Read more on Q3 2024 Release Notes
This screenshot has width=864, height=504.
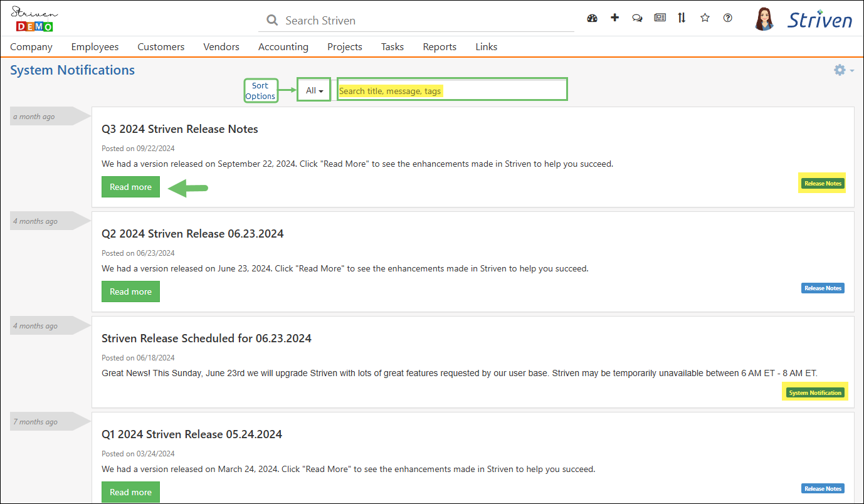[130, 187]
